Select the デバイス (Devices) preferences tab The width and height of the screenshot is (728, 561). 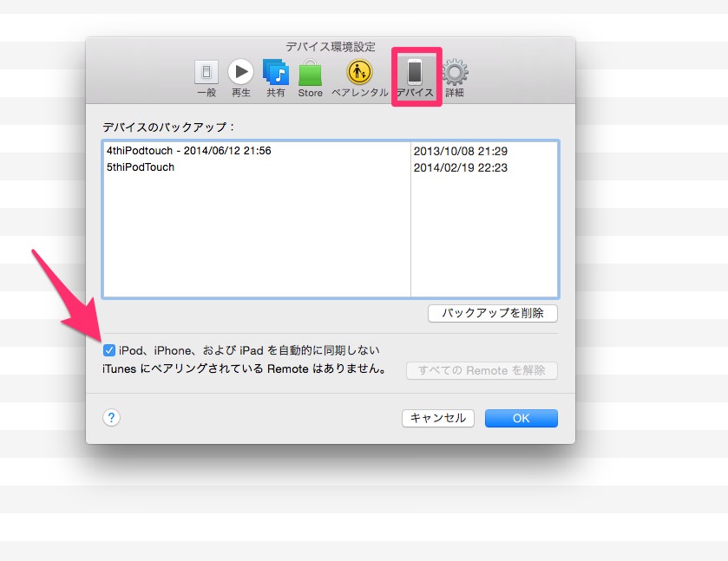415,78
